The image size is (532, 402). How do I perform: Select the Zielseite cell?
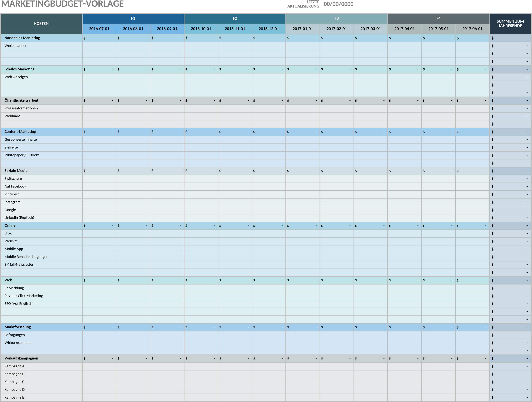41,147
